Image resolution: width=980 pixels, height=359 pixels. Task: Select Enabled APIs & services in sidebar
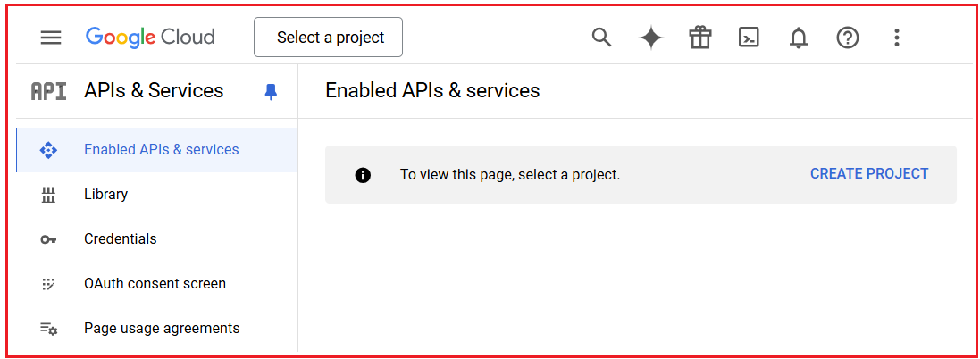pos(157,150)
